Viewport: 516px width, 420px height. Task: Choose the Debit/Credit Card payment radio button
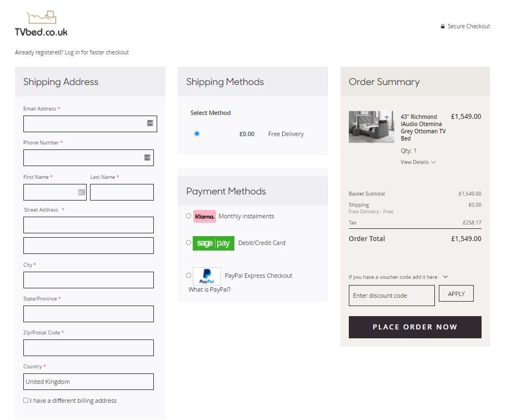189,243
